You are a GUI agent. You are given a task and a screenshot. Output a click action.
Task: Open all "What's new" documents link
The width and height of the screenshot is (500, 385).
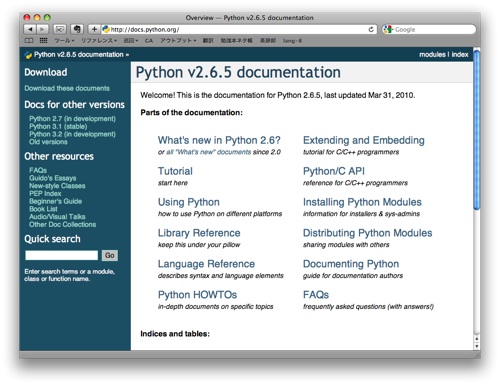[x=209, y=152]
